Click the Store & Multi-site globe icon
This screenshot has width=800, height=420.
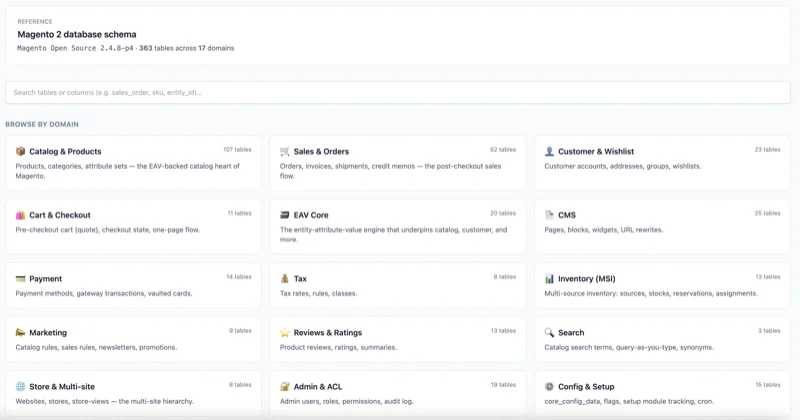pos(20,386)
